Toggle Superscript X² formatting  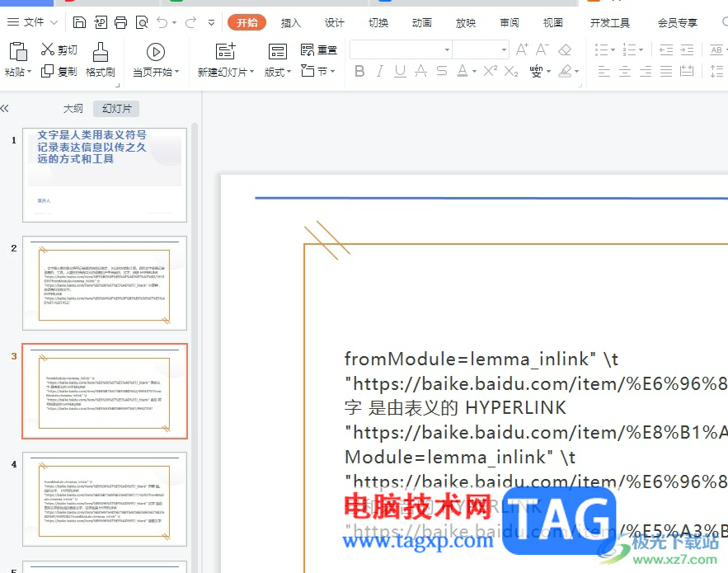491,71
